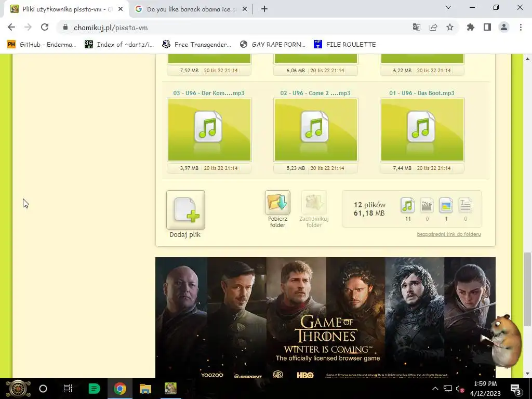Viewport: 532px width, 399px height.
Task: Click the music thumbnail of 02 - U96 - Come 2
Action: (x=315, y=129)
